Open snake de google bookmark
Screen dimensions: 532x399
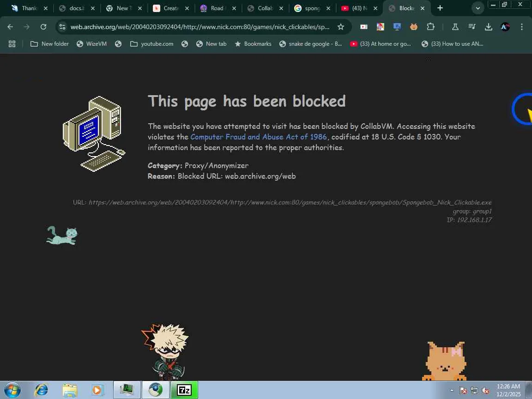coord(311,44)
